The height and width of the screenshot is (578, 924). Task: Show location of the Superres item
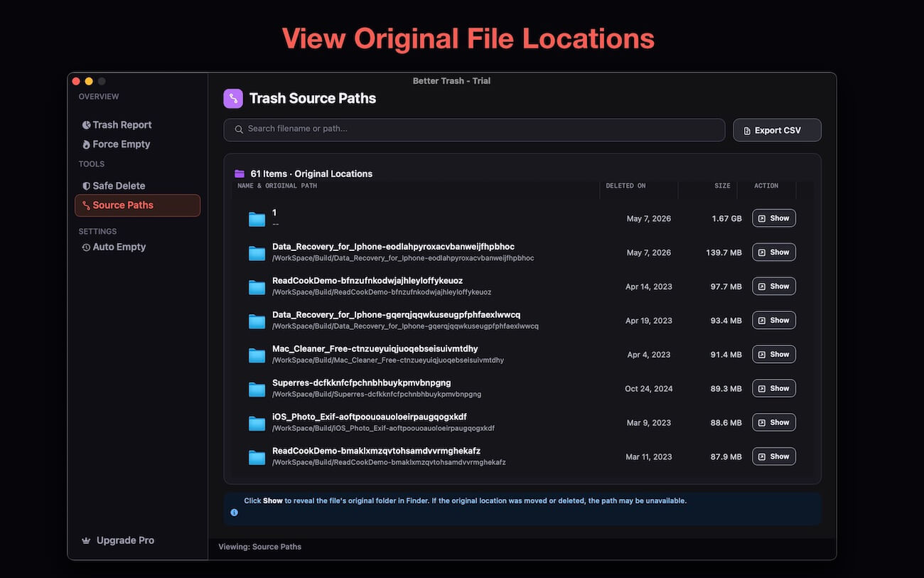774,389
